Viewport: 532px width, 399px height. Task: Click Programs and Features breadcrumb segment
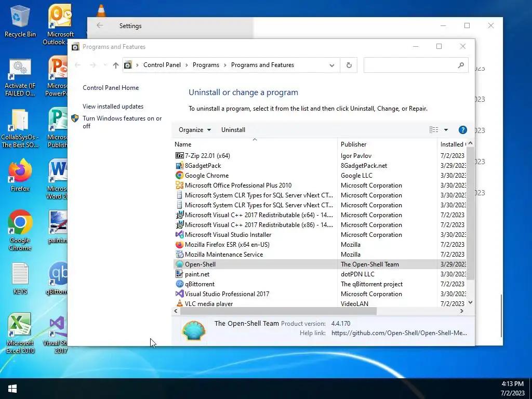262,65
